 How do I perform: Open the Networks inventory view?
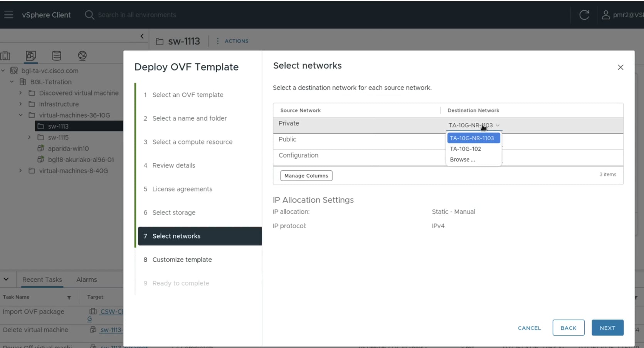[82, 56]
